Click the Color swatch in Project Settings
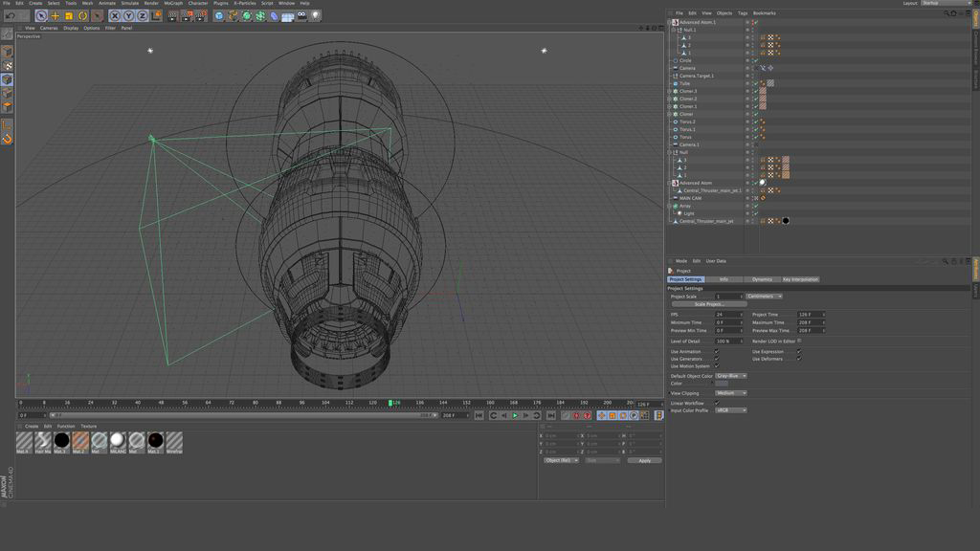The height and width of the screenshot is (551, 980). point(722,384)
